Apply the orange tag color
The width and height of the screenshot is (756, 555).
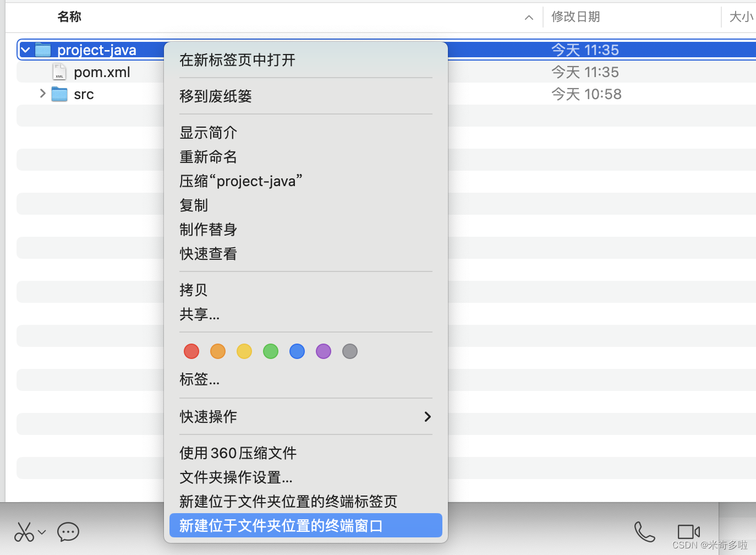click(x=218, y=351)
